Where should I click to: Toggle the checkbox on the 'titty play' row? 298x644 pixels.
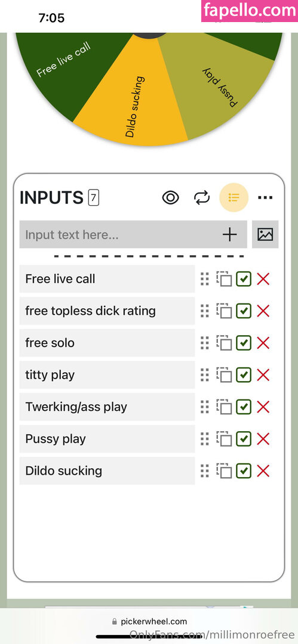244,375
